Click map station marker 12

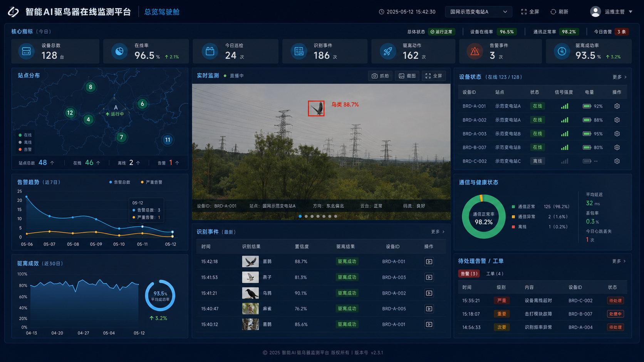[x=70, y=113]
